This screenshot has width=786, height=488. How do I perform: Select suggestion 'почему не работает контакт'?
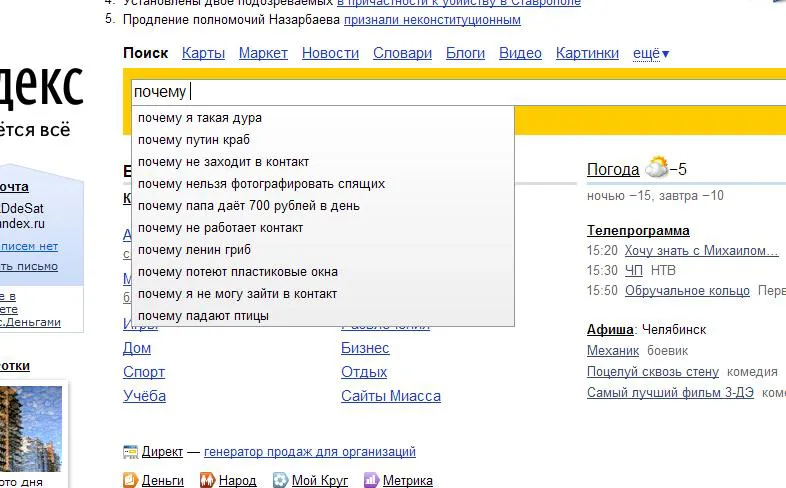[x=323, y=228]
